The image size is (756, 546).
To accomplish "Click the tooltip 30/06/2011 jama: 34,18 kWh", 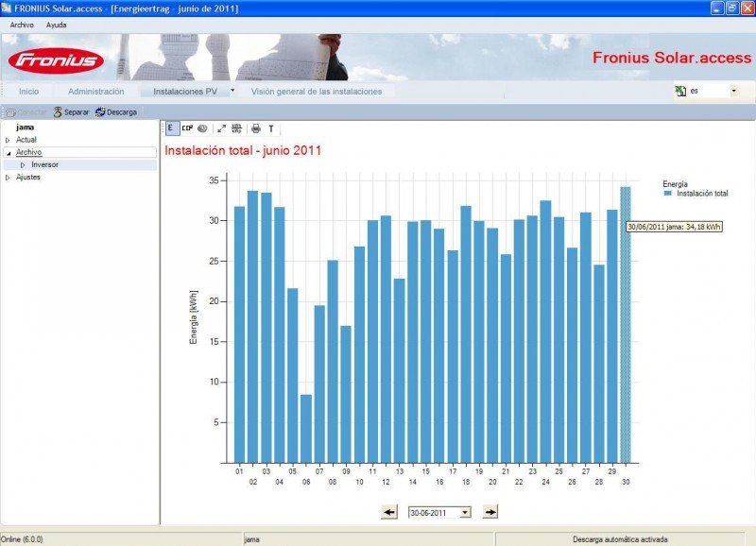I will coord(674,227).
